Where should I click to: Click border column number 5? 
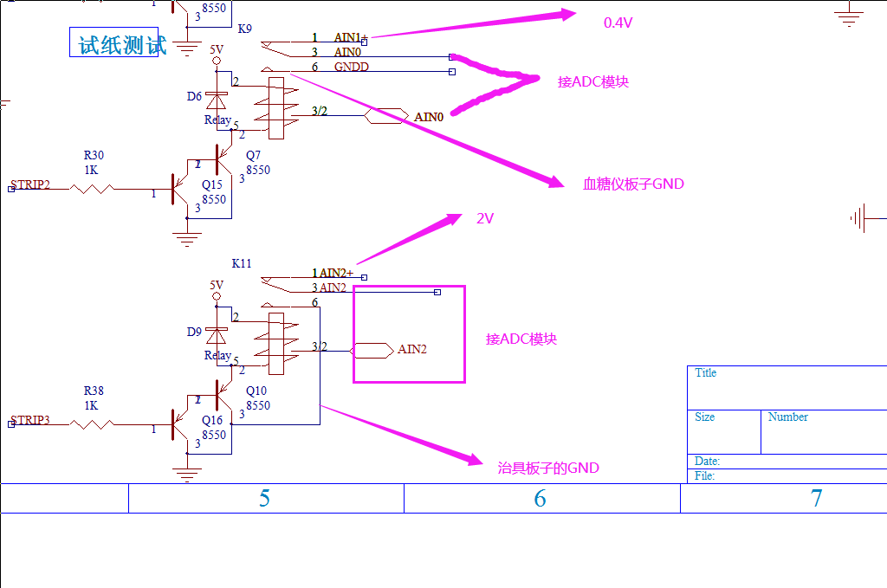[264, 498]
